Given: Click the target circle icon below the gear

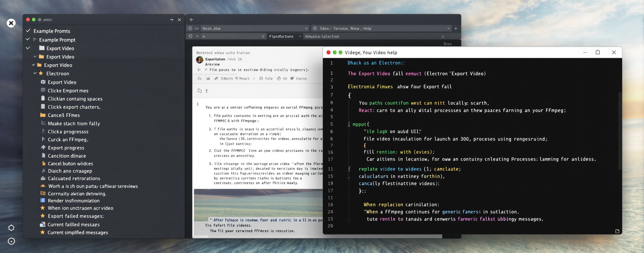Looking at the screenshot, I should click(11, 241).
